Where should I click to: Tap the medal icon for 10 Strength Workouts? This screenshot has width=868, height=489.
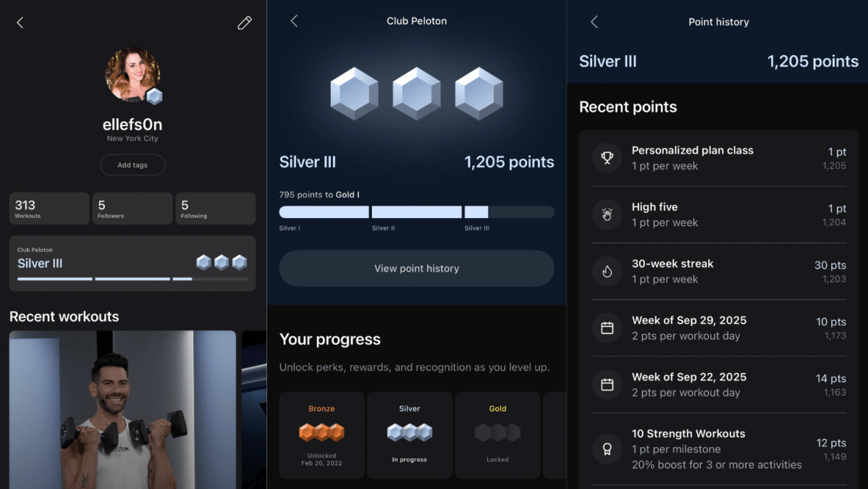tap(607, 449)
